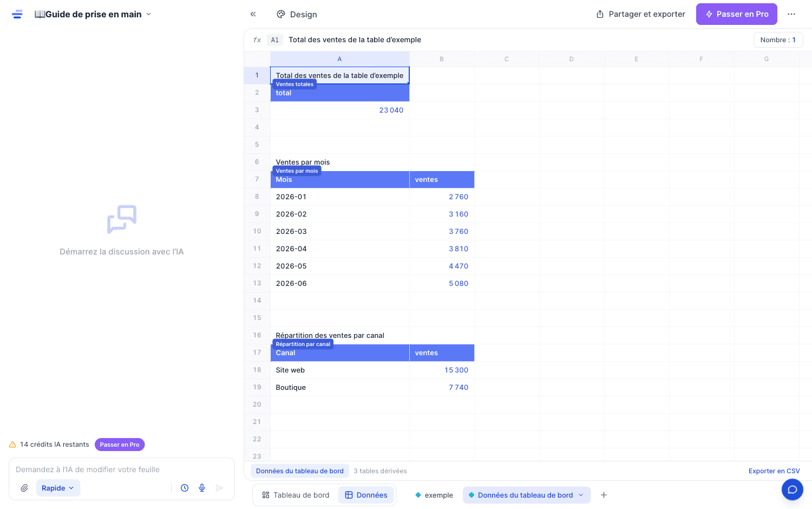812x509 pixels.
Task: Select the Données du tableau de bord source tab
Action: (300, 471)
